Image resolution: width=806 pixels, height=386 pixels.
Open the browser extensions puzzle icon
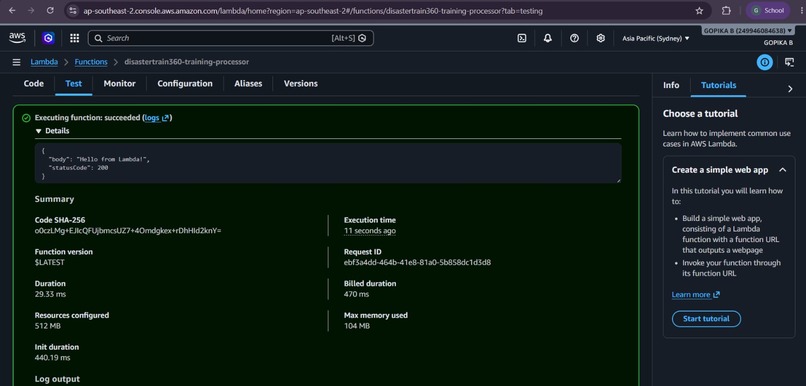click(x=726, y=10)
